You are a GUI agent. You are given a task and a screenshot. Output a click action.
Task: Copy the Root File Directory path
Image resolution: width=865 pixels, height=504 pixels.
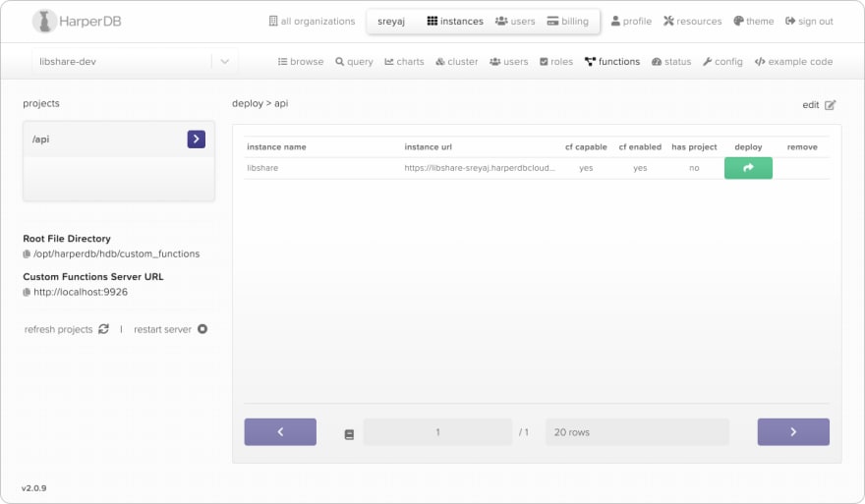[27, 254]
